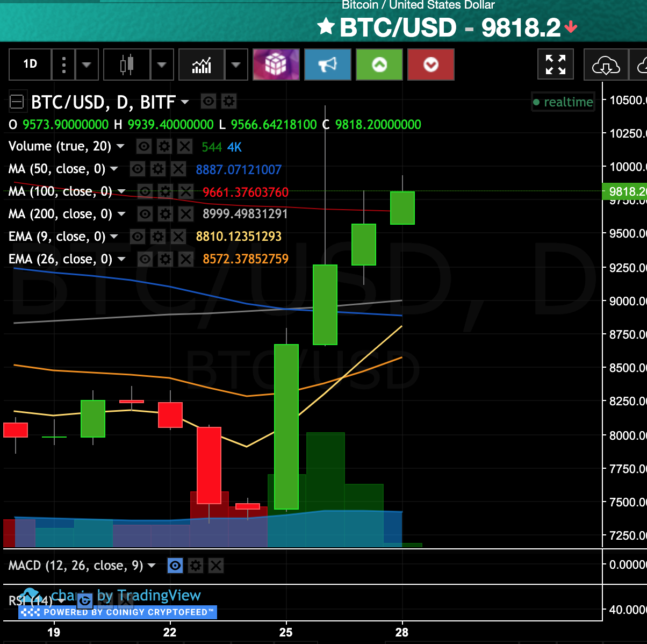Click the closing price C 9818.20000000
This screenshot has height=644, width=647.
[x=372, y=125]
